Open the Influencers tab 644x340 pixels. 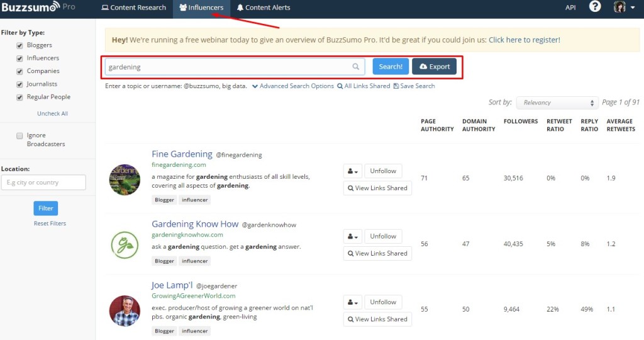pyautogui.click(x=202, y=8)
